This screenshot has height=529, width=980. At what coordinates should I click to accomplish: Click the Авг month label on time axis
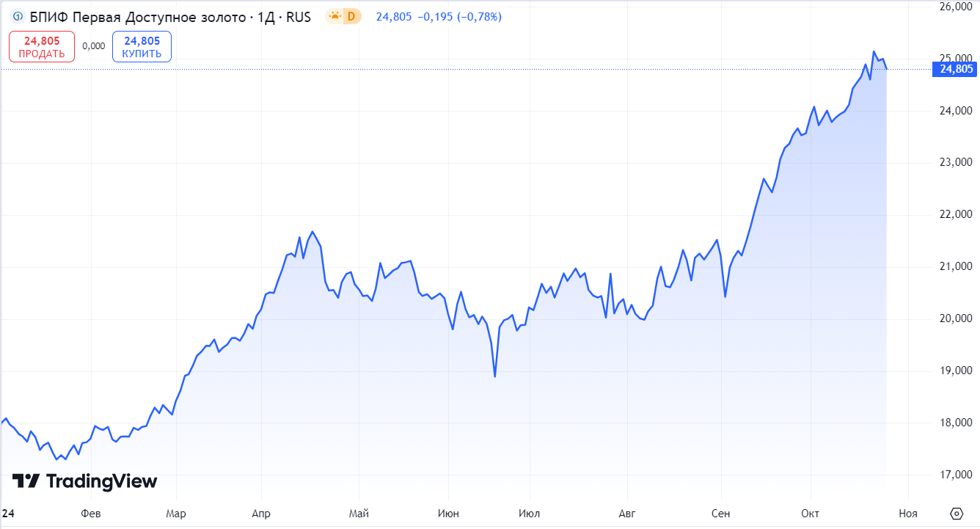(x=628, y=514)
